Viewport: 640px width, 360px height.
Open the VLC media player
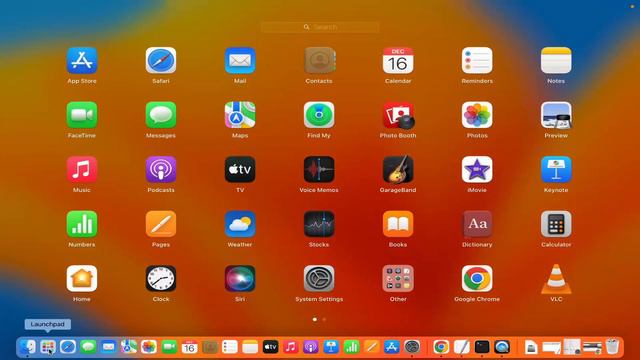(x=556, y=279)
